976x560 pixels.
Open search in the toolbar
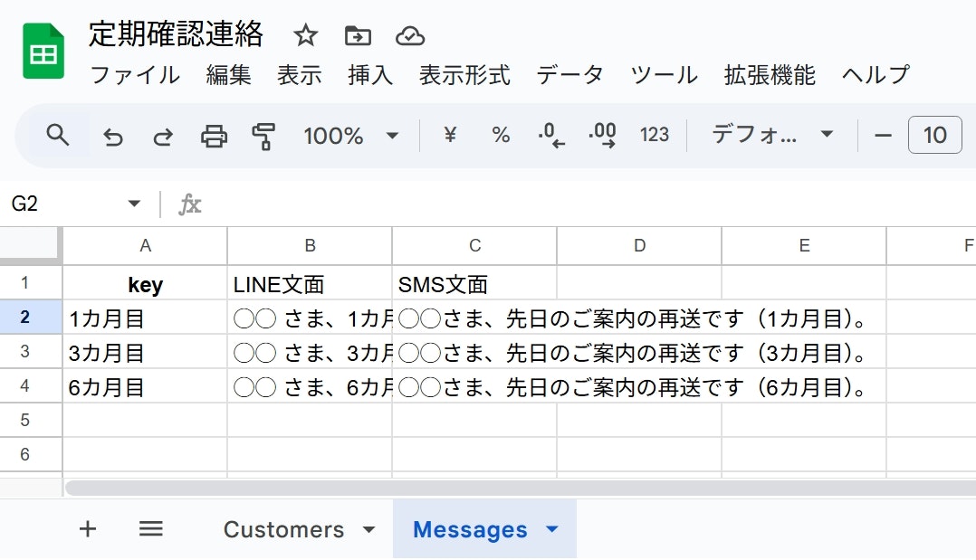pyautogui.click(x=58, y=135)
